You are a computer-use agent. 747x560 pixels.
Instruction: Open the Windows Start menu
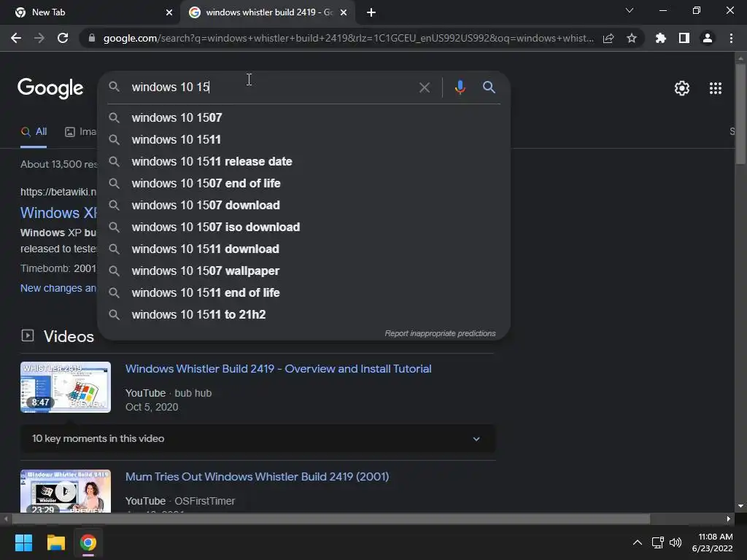pos(23,542)
